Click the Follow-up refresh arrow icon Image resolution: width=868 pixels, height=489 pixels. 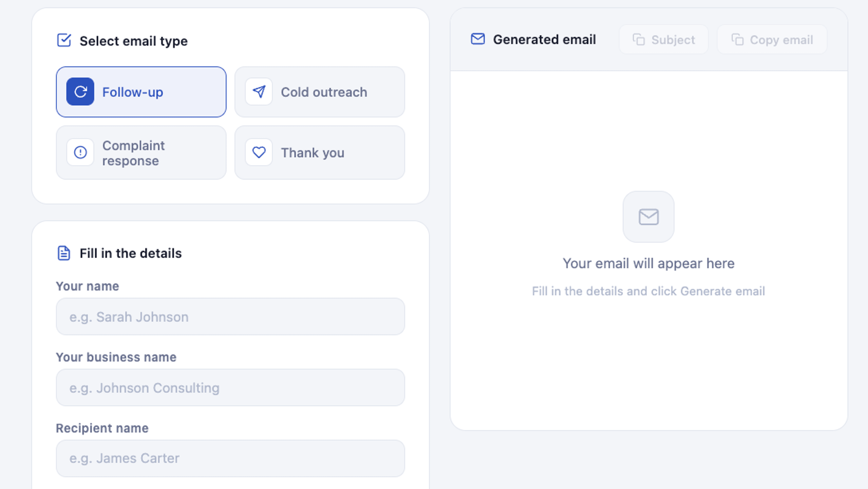80,92
